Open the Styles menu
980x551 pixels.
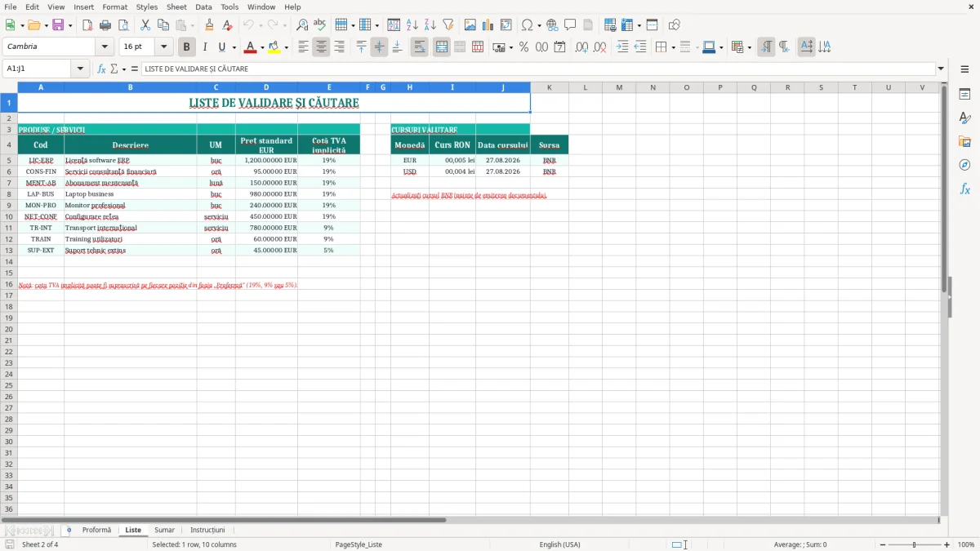click(147, 7)
